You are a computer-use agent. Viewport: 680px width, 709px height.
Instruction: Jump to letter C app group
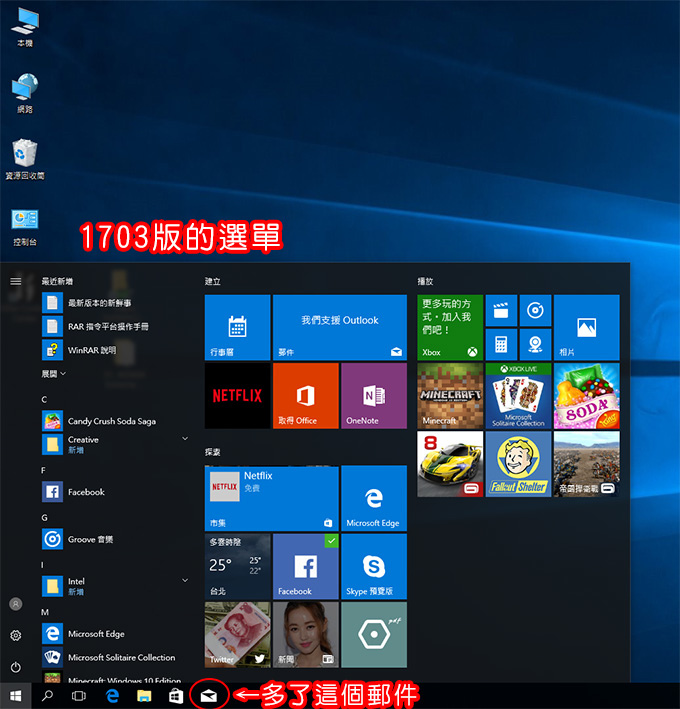[44, 399]
